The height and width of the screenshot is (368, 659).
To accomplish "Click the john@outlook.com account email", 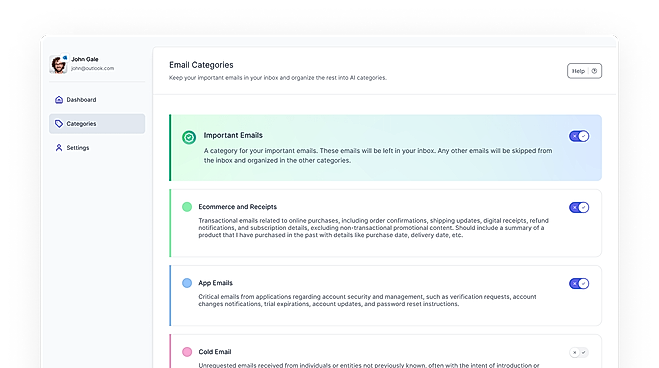I will point(92,68).
